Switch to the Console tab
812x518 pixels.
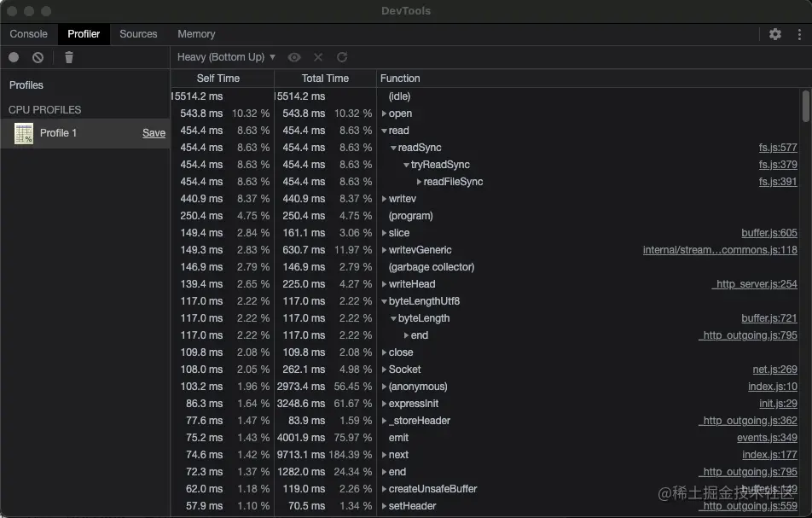click(28, 34)
